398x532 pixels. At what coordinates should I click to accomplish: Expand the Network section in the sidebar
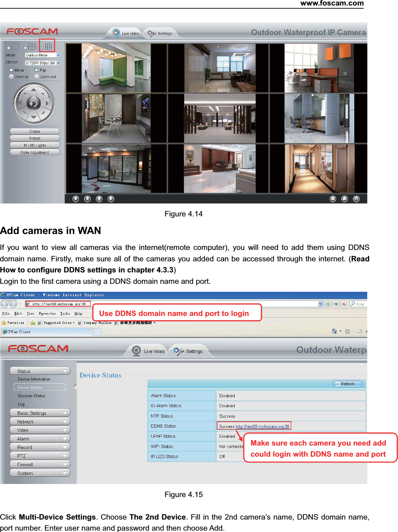40,421
